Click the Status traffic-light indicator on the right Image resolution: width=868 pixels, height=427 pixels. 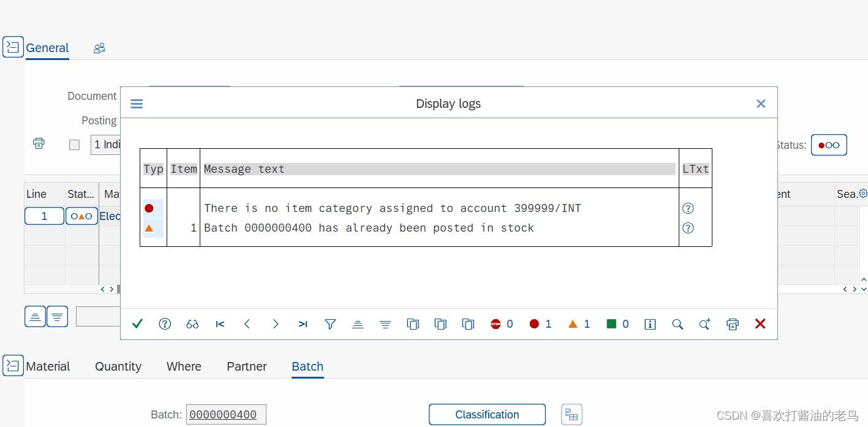coord(829,145)
